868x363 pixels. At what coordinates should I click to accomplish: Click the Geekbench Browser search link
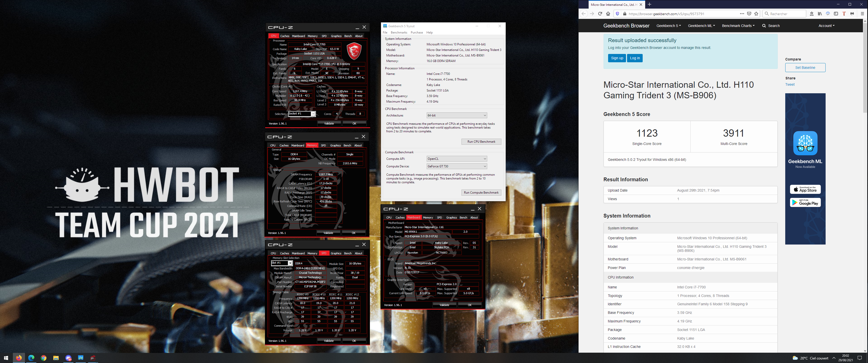coord(771,26)
